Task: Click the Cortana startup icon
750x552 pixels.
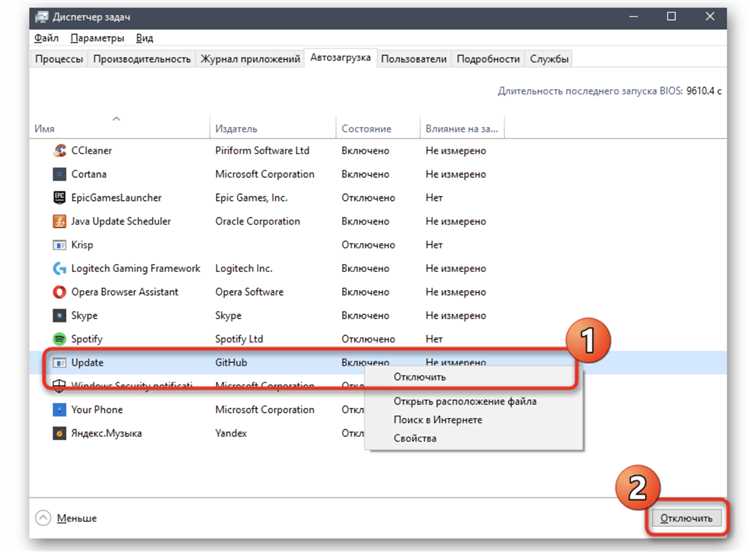Action: point(59,174)
